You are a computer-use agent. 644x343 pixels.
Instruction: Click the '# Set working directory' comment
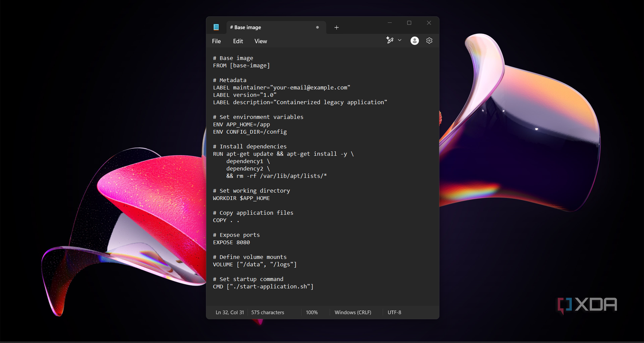pos(252,191)
